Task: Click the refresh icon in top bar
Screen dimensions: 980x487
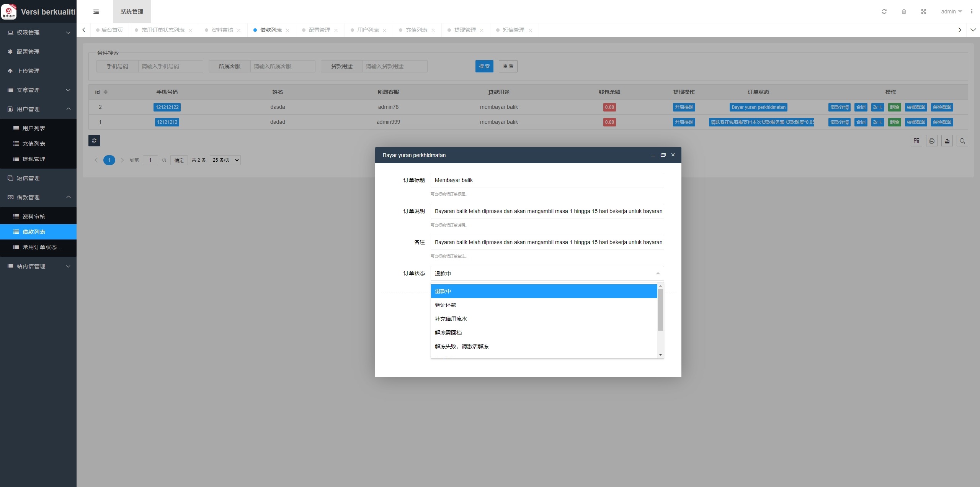Action: click(884, 11)
